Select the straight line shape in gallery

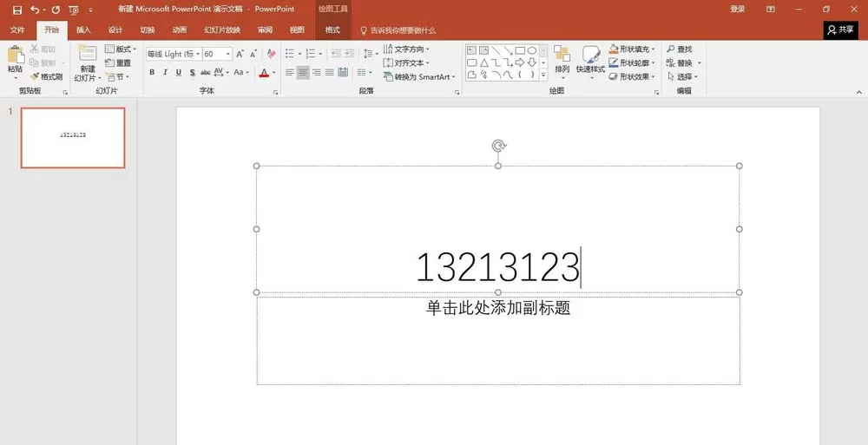pyautogui.click(x=496, y=50)
